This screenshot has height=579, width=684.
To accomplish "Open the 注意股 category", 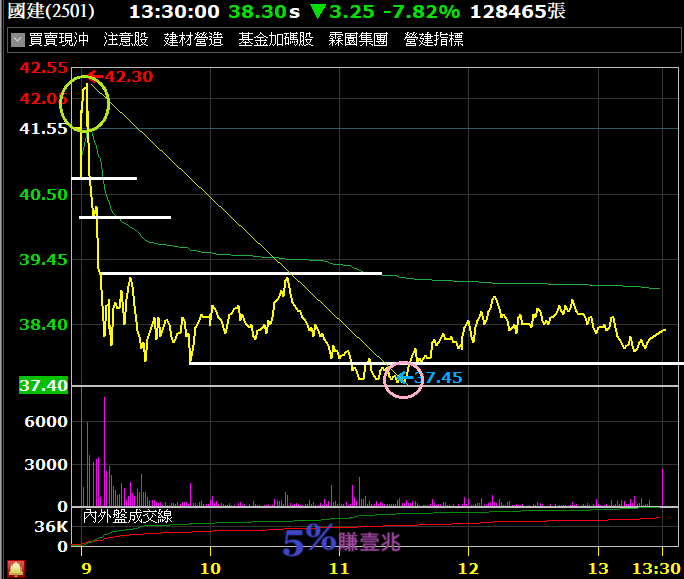I will pyautogui.click(x=126, y=40).
